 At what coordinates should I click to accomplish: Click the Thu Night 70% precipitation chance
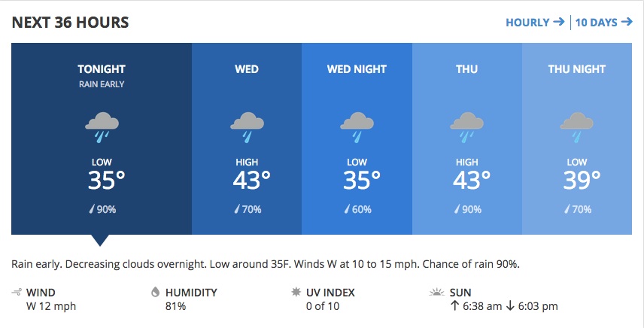click(x=578, y=209)
